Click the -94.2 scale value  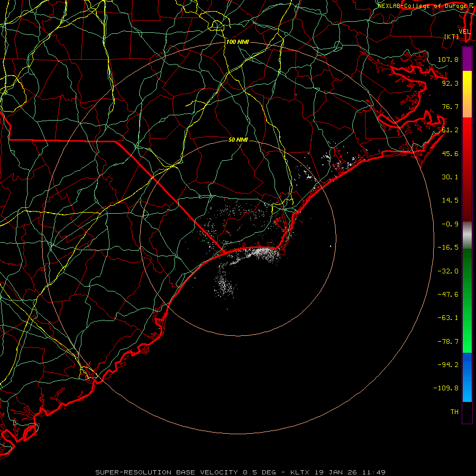(x=448, y=365)
